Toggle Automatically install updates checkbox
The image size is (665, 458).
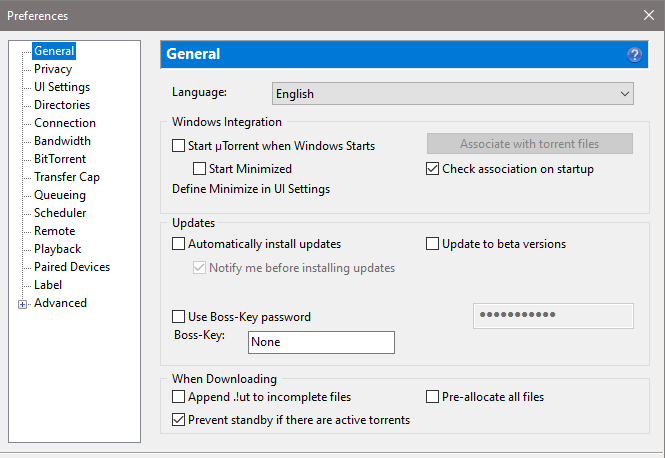pyautogui.click(x=179, y=244)
